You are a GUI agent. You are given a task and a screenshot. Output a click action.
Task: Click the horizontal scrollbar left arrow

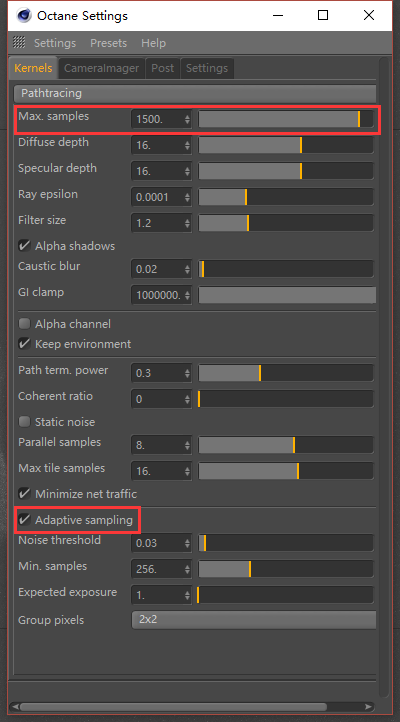click(x=15, y=706)
